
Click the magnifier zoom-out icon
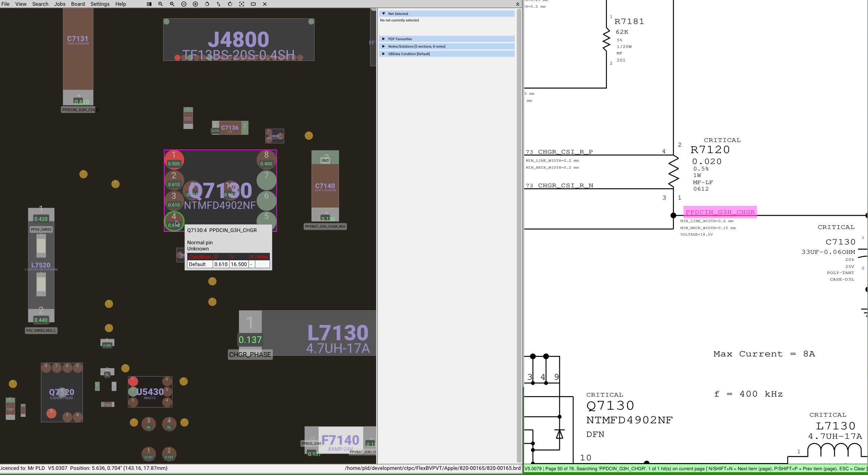pyautogui.click(x=160, y=4)
